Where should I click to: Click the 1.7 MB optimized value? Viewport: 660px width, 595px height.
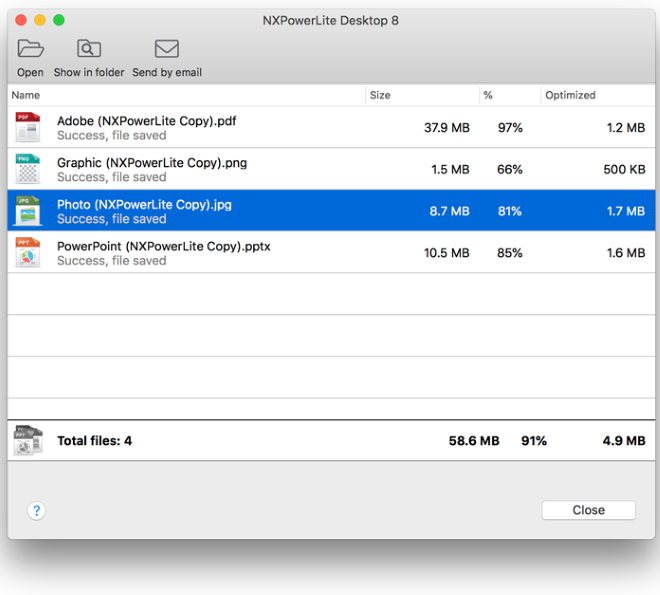pos(626,211)
